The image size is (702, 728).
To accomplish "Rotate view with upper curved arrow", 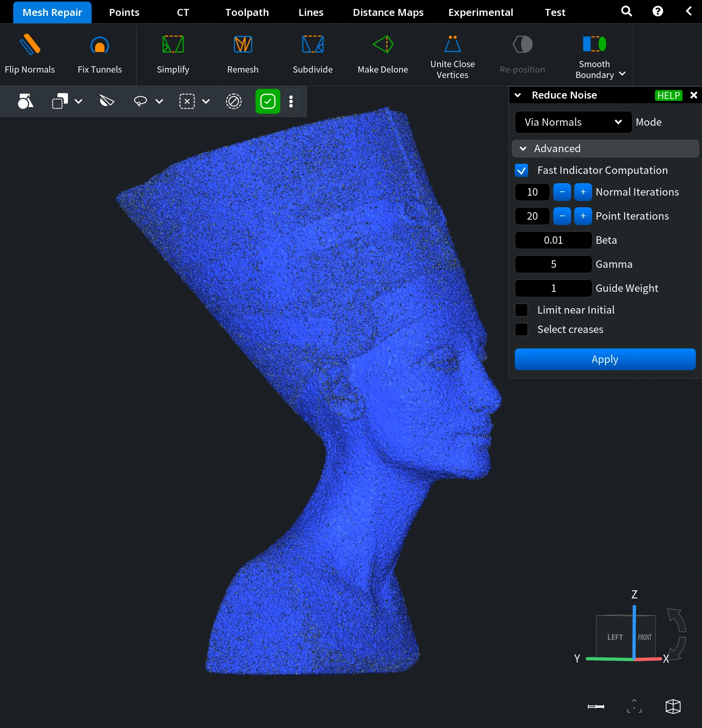I will pos(676,620).
